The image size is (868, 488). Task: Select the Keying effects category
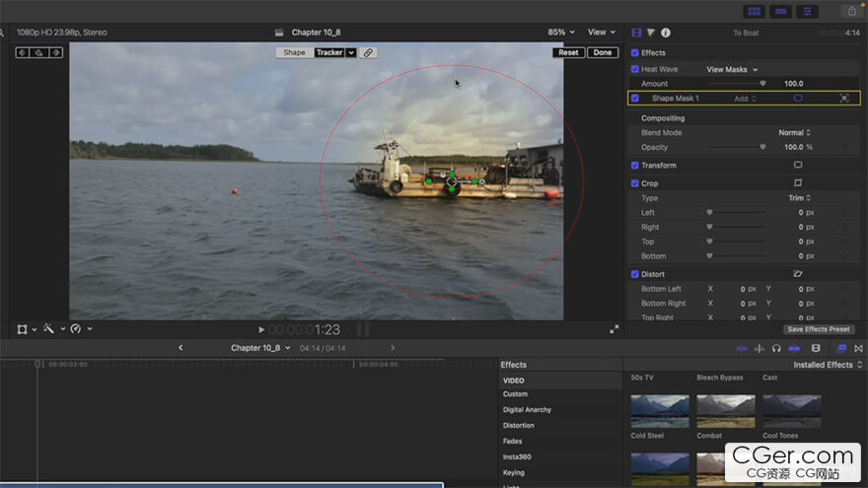(513, 472)
